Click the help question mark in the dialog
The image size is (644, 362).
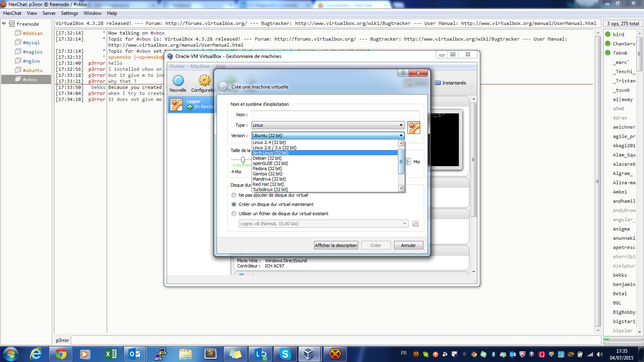[x=403, y=73]
